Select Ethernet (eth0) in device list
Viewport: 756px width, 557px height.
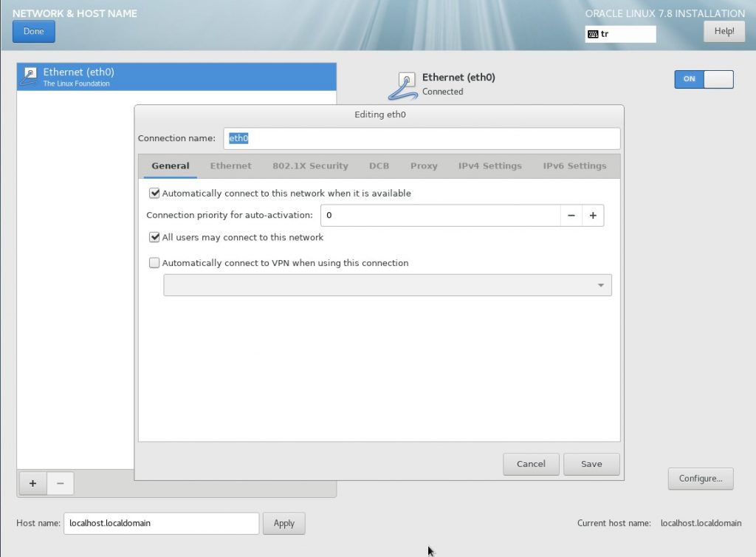[176, 77]
